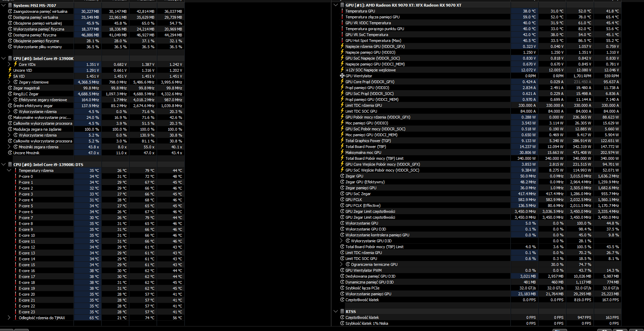Click the lightning icon next to Core VIDs
The image size is (644, 331).
point(16,64)
